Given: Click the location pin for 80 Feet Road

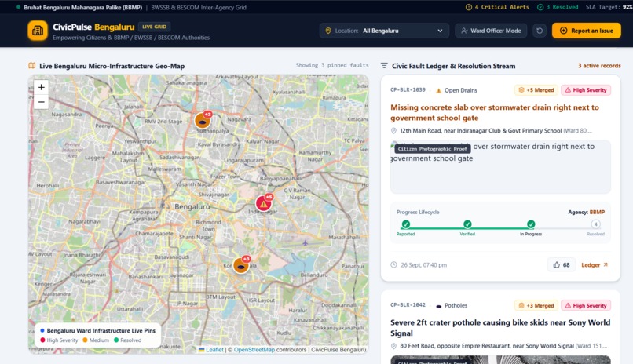Looking at the screenshot, I should pyautogui.click(x=393, y=346).
